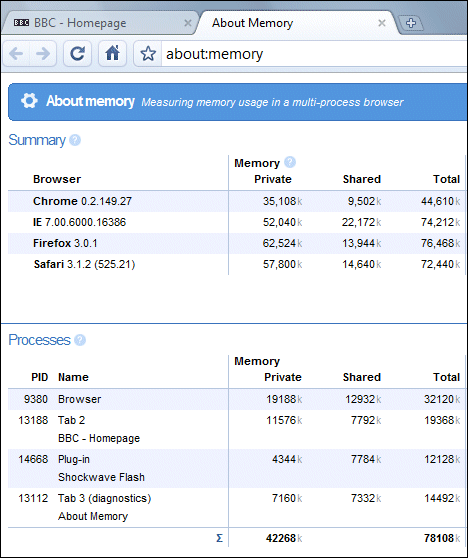Click the Summary section heading

[37, 140]
